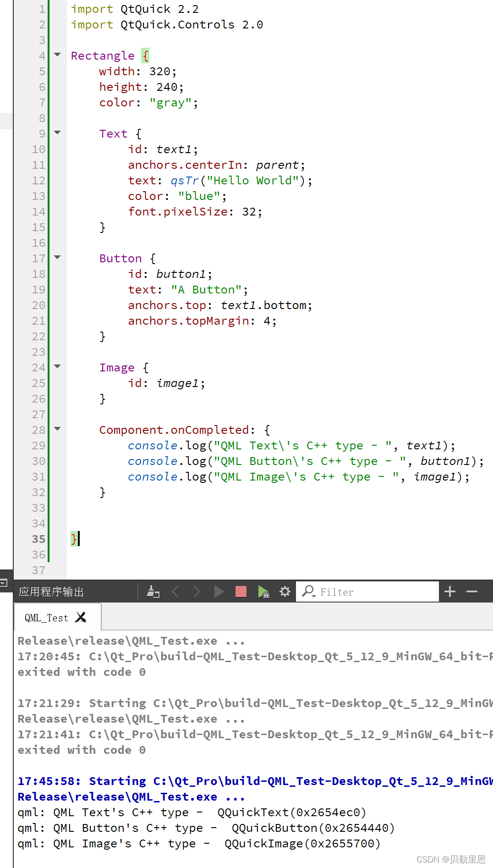Stop the running program red square
Image resolution: width=493 pixels, height=868 pixels.
point(241,592)
